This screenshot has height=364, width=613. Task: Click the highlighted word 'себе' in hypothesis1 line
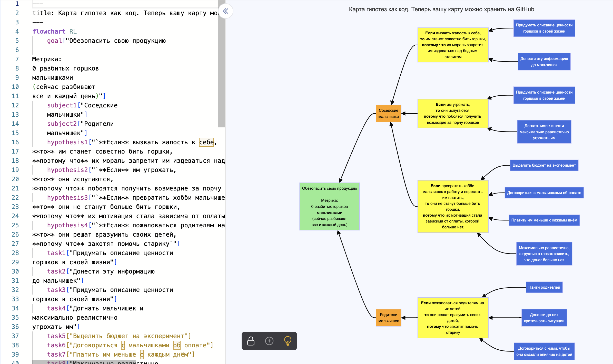(206, 142)
